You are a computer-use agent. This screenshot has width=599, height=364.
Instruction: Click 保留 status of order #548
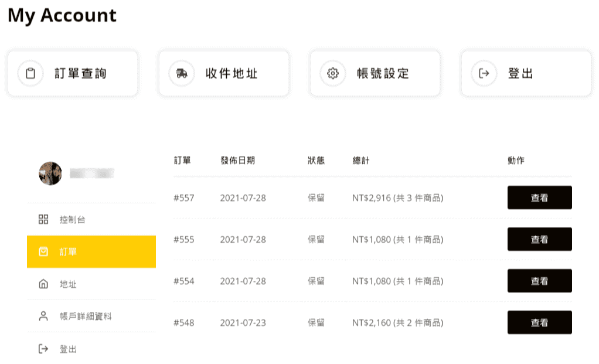(x=316, y=323)
